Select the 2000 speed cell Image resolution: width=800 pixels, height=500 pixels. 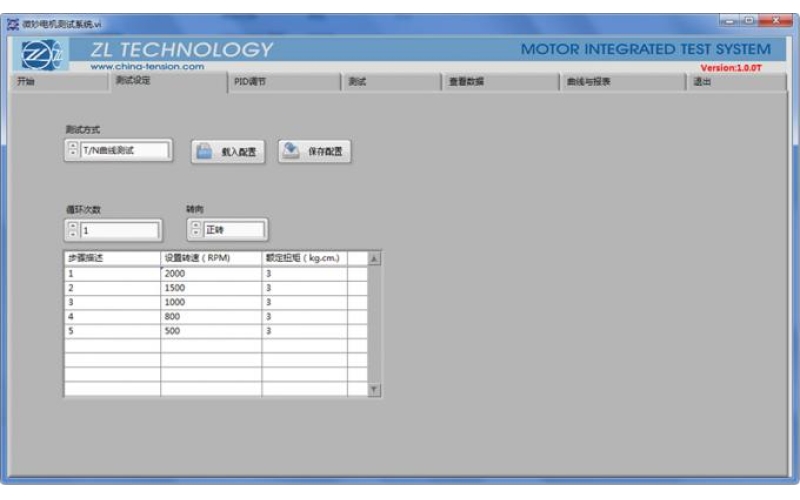tap(211, 273)
